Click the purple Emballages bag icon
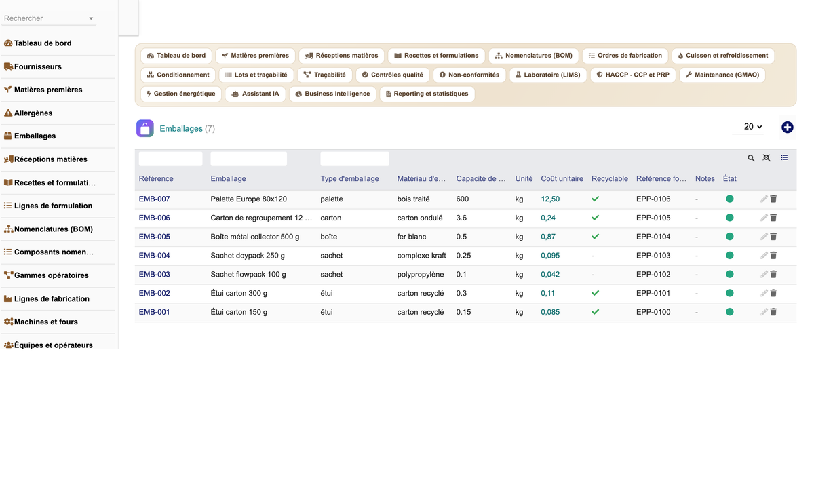814x504 pixels. 145,128
